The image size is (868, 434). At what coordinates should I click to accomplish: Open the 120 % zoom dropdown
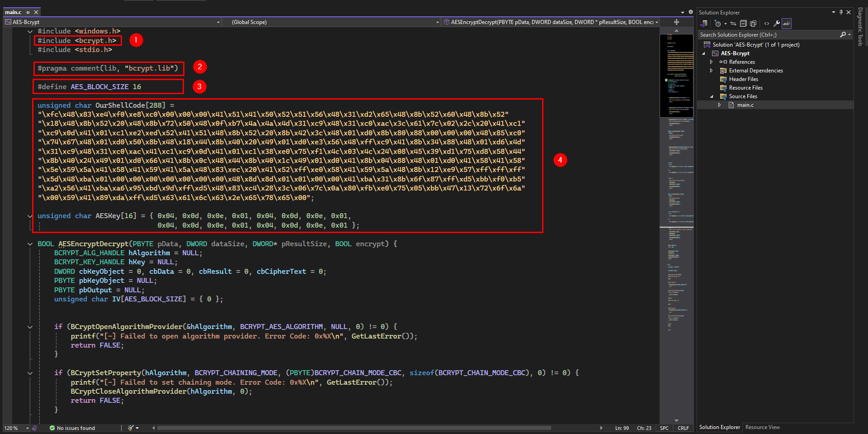click(28, 428)
